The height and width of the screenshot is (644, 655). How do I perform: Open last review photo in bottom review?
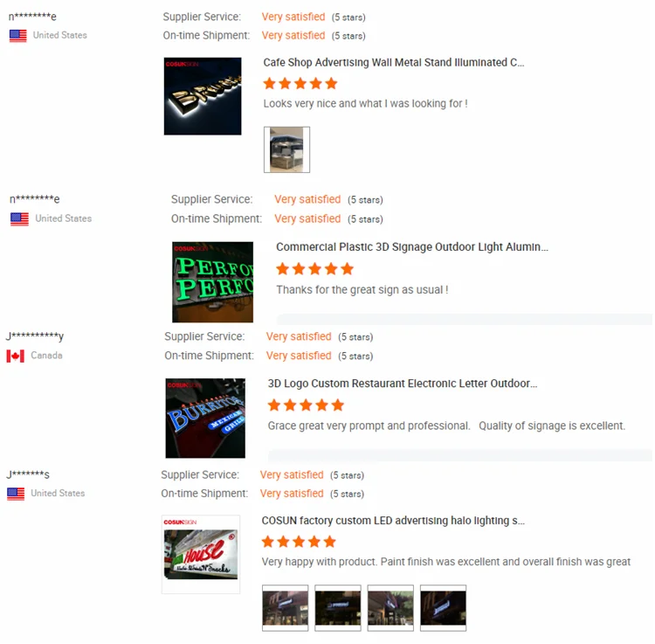(x=443, y=607)
